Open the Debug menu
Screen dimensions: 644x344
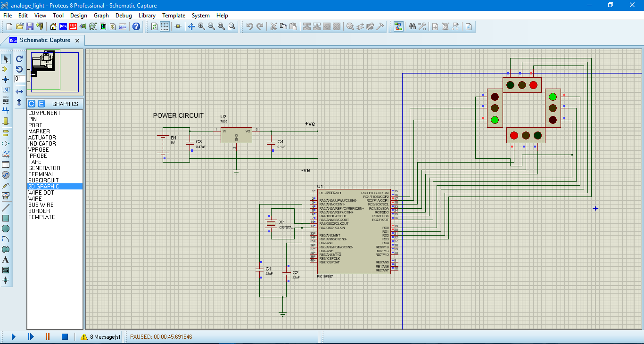[x=124, y=16]
